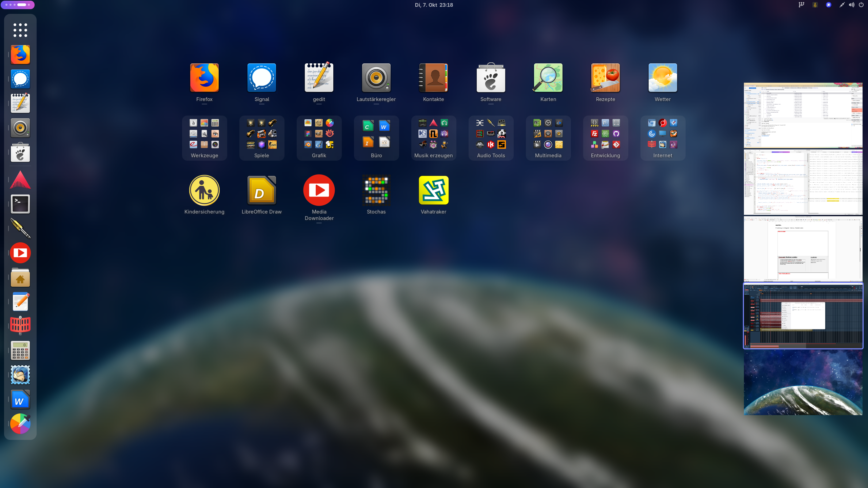The width and height of the screenshot is (868, 488).
Task: Open the system power menu icon
Action: 861,5
